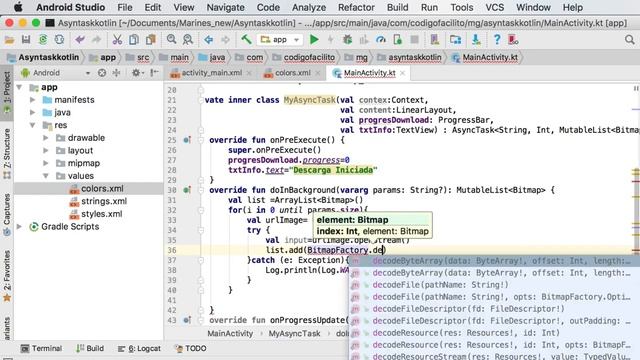Viewport: 640px width, 360px height.
Task: Click the scroll from source target icon
Action: tap(102, 73)
